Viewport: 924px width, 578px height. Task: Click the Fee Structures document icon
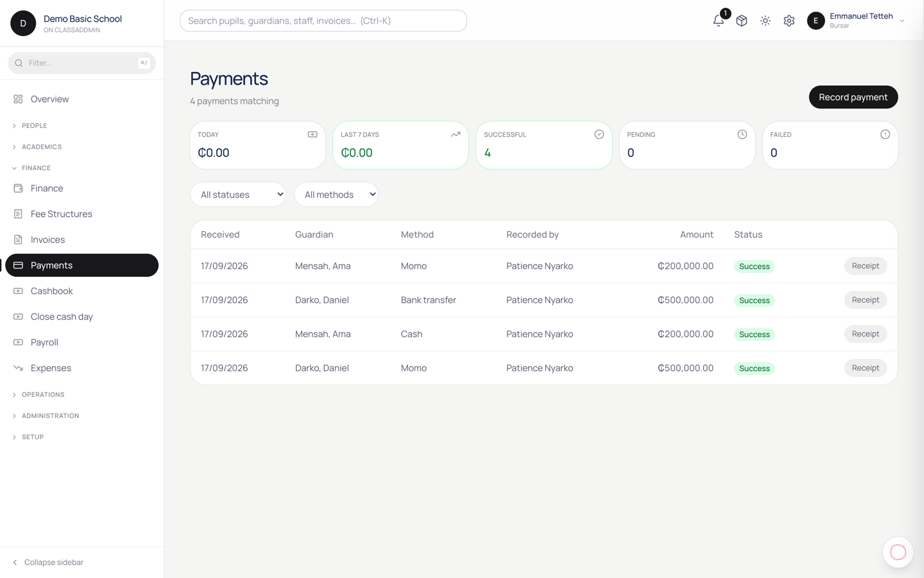pos(18,214)
